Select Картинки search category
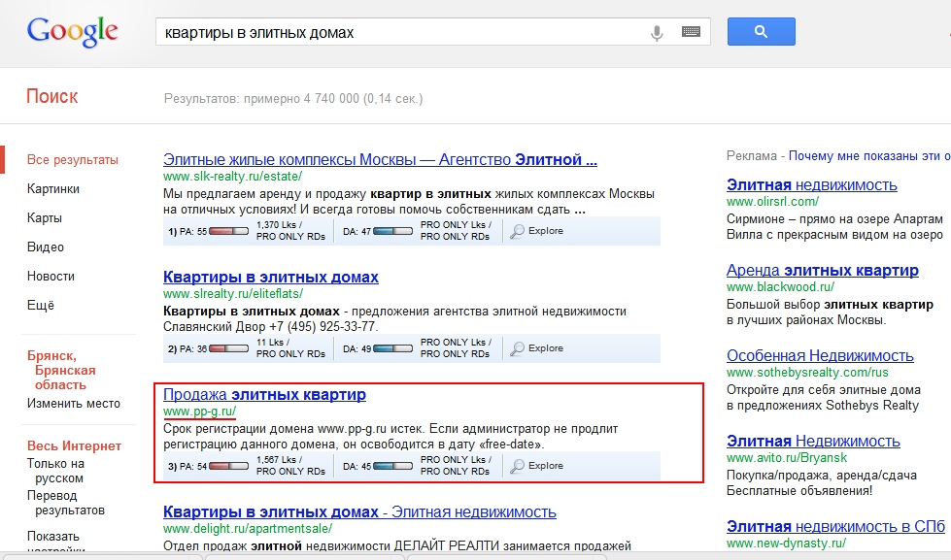 (53, 189)
